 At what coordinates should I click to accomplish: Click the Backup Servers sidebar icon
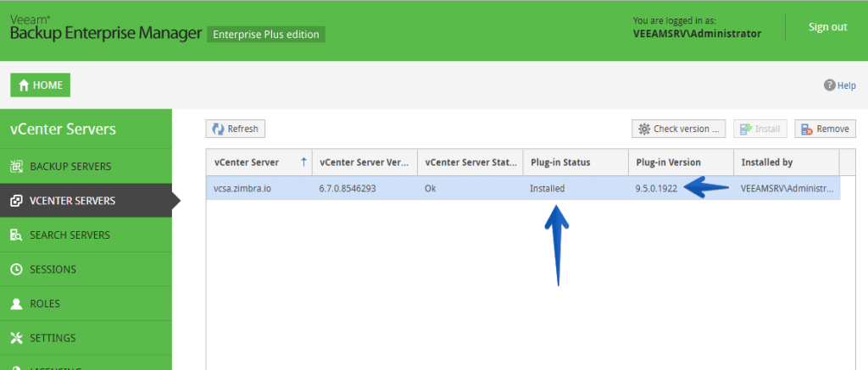pyautogui.click(x=17, y=166)
